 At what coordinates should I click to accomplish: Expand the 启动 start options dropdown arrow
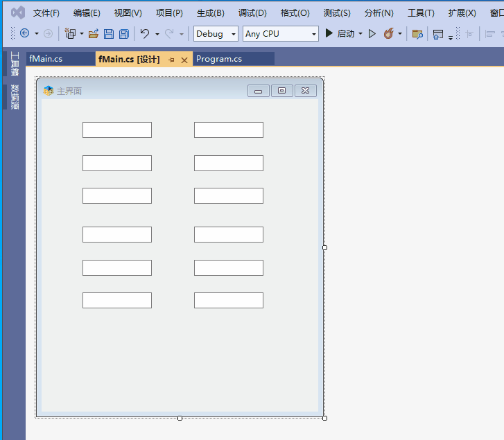tap(360, 34)
